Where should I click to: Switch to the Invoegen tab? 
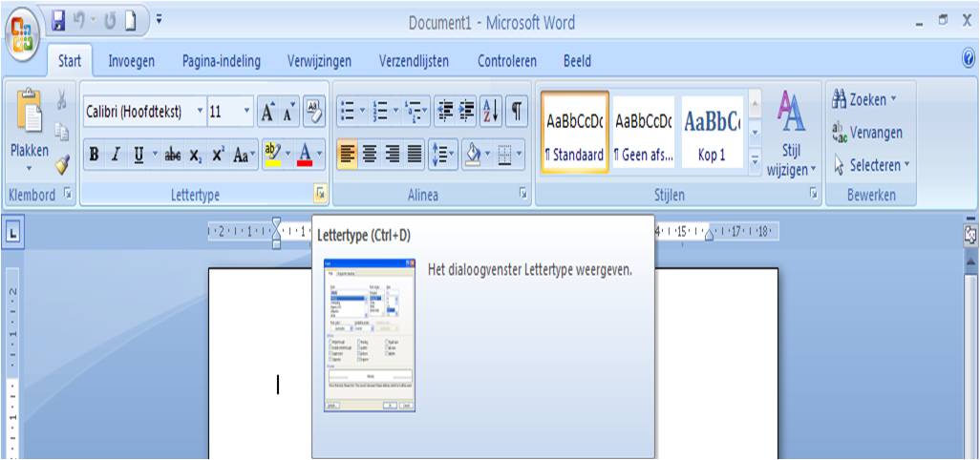[132, 61]
